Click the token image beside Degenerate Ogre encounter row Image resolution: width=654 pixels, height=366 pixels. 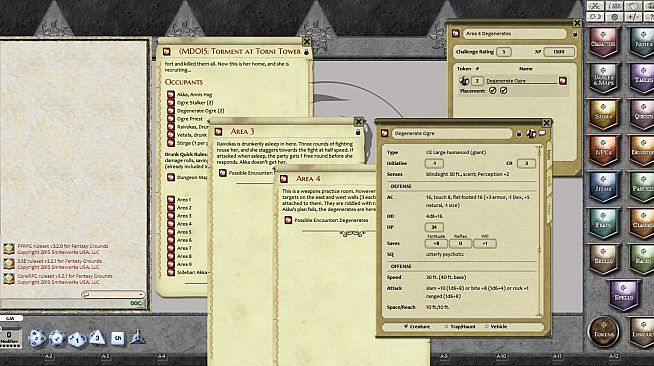tap(464, 80)
